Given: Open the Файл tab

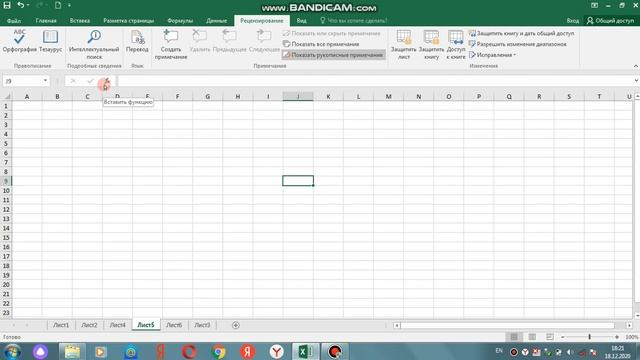Looking at the screenshot, I should [14, 20].
